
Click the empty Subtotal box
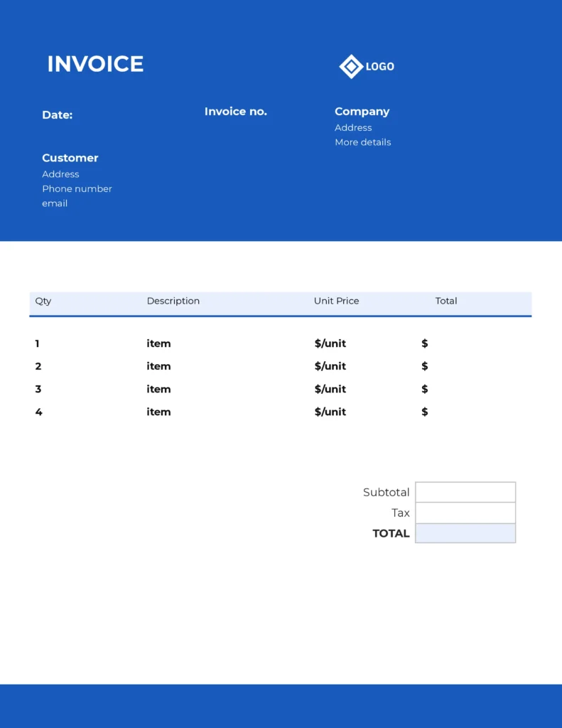click(x=465, y=492)
